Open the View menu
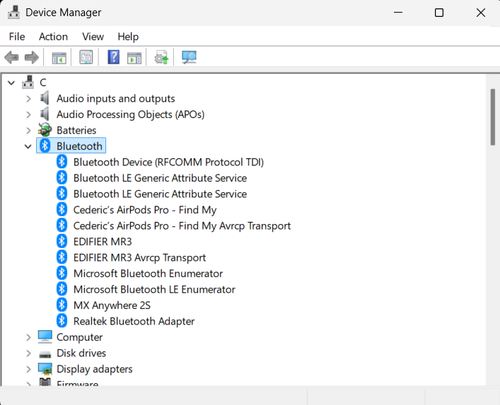 click(x=93, y=36)
